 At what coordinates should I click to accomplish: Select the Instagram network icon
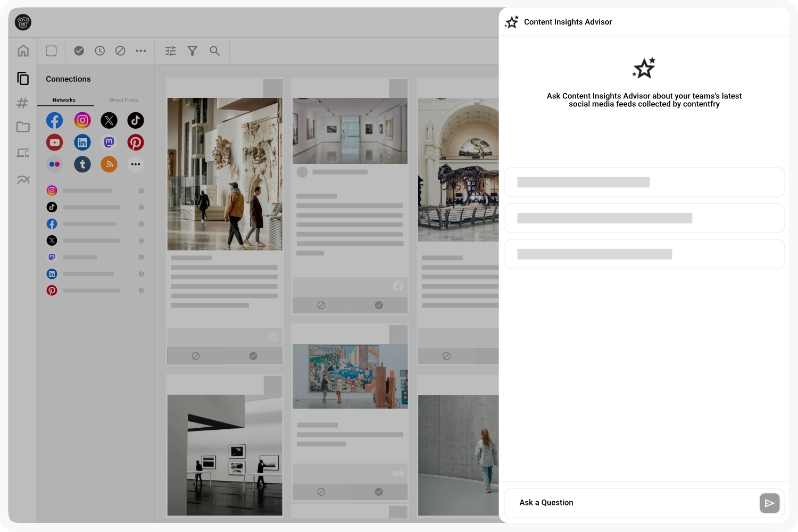point(82,121)
